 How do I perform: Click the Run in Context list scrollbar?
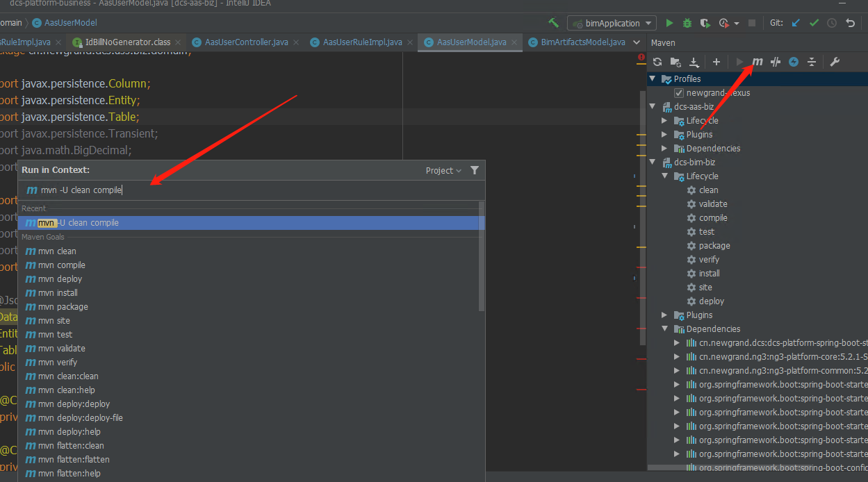click(x=482, y=257)
